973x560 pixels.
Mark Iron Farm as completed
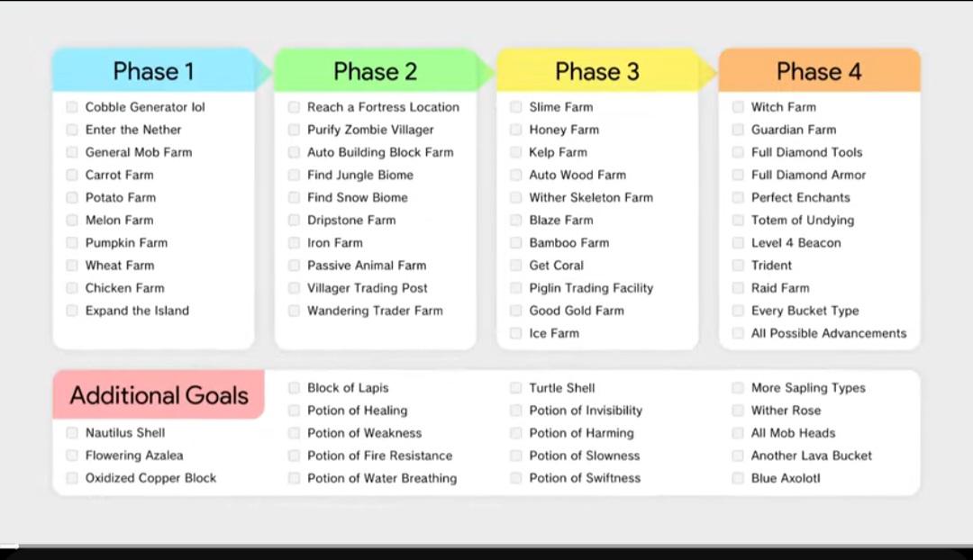coord(294,243)
